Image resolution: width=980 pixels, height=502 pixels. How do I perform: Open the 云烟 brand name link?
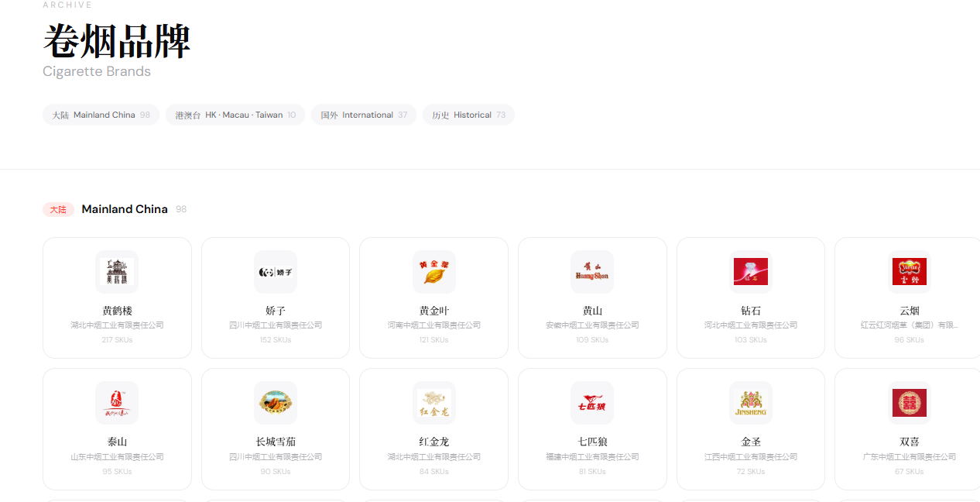[909, 311]
